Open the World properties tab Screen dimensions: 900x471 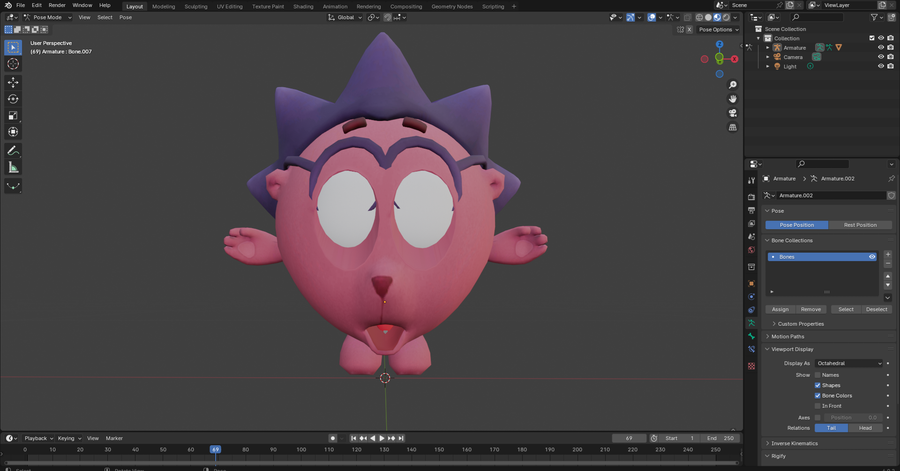pyautogui.click(x=751, y=250)
